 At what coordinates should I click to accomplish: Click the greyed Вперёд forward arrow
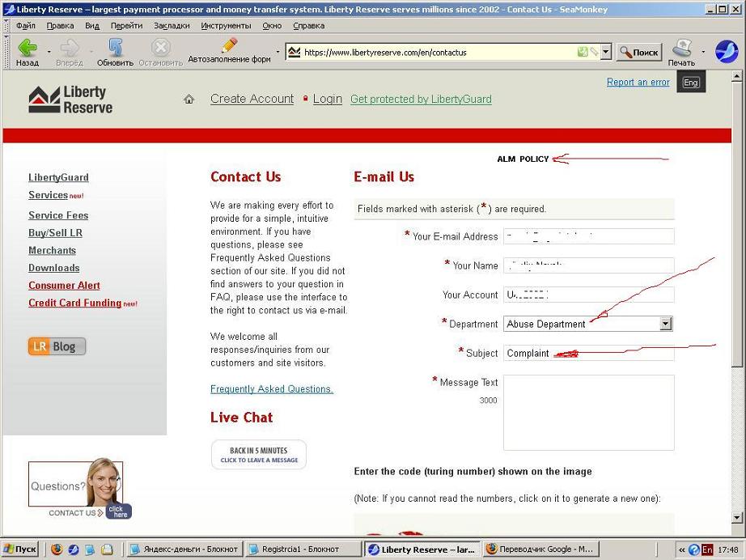pos(70,48)
